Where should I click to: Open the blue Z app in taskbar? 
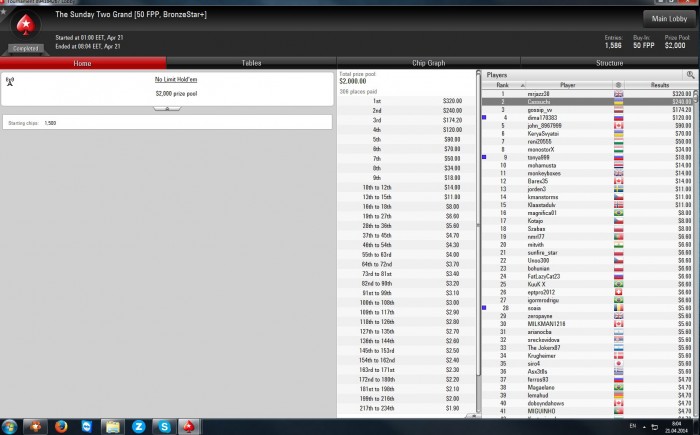[138, 427]
